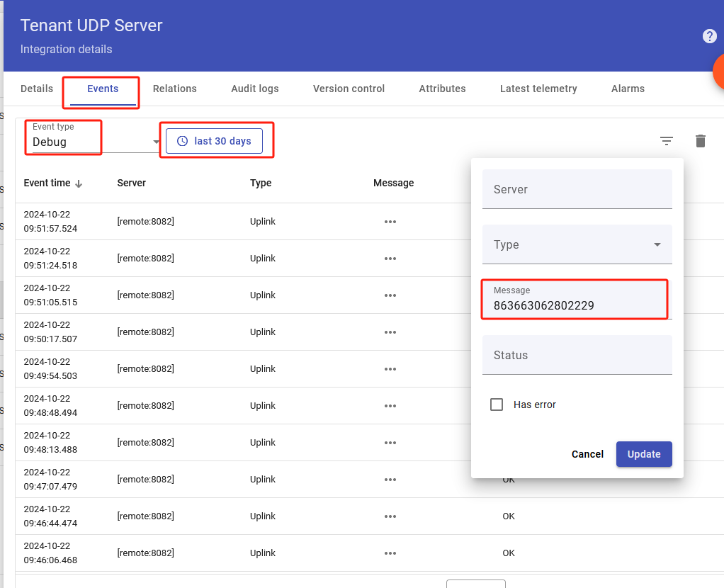Open message details for 09:48:13.488 event
Viewport: 724px width, 588px height.
tap(390, 443)
